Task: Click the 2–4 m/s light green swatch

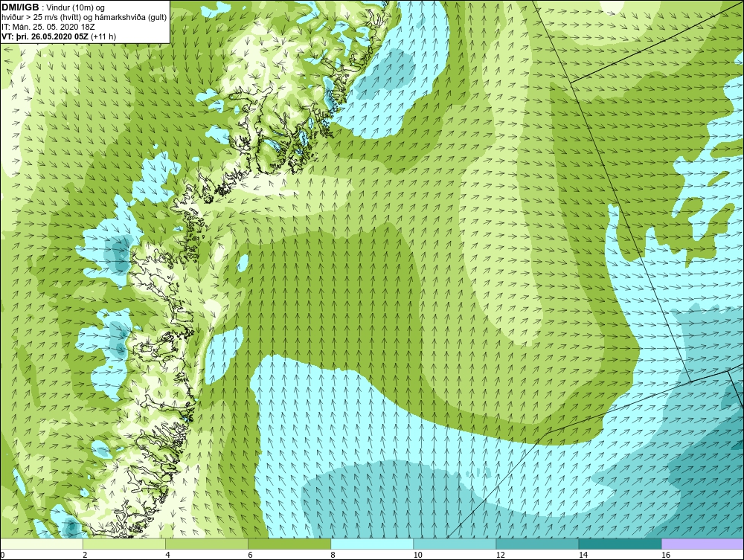Action: (124, 544)
